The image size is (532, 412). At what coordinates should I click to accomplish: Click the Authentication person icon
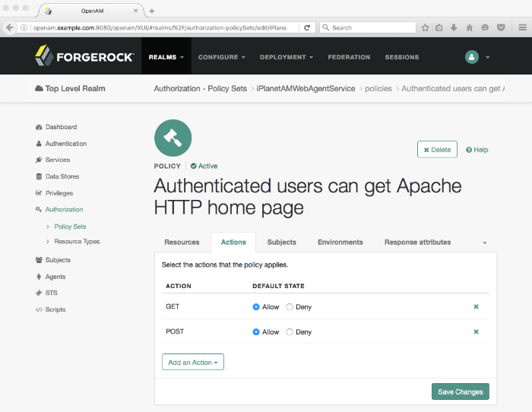point(39,144)
